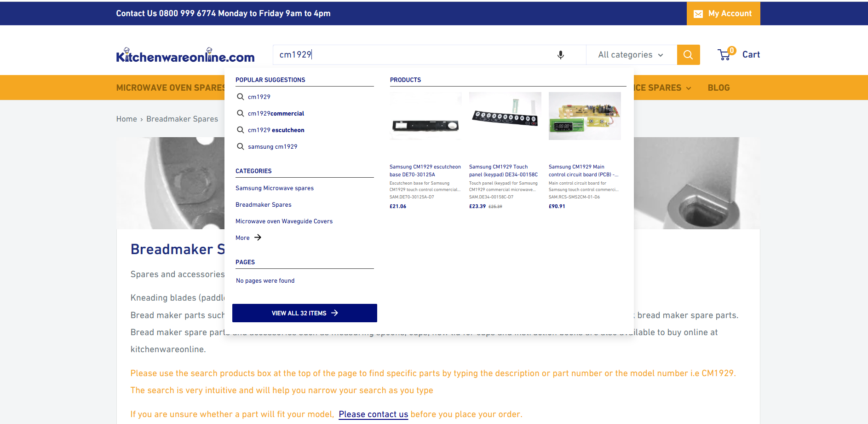Click the orange search magnifier icon
Viewport: 868px width, 424px height.
[688, 54]
